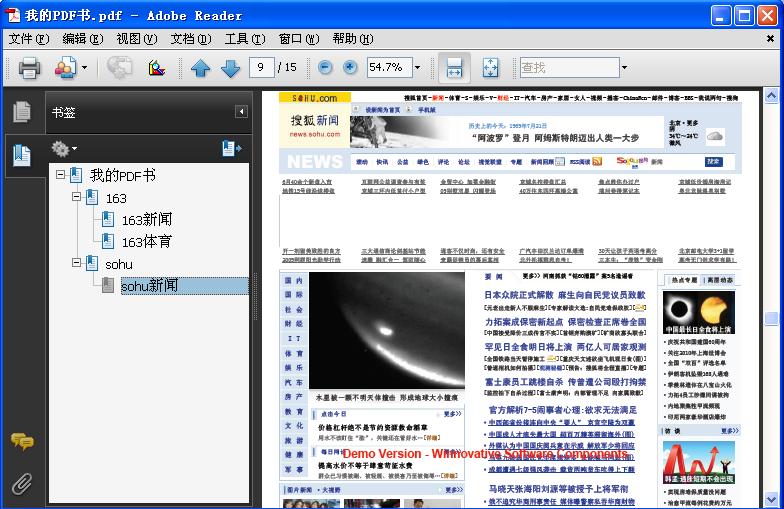Click the expand current bookmark icon

[232, 148]
